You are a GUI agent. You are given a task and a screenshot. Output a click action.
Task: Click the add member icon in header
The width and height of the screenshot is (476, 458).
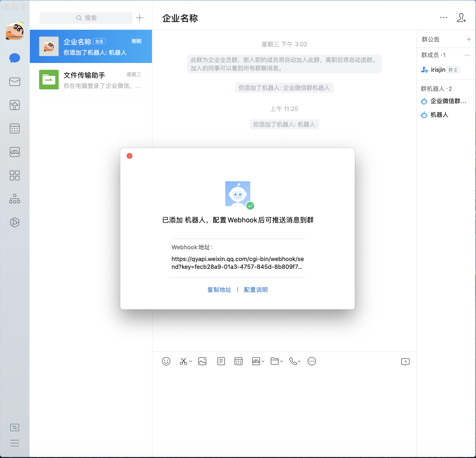tap(461, 18)
